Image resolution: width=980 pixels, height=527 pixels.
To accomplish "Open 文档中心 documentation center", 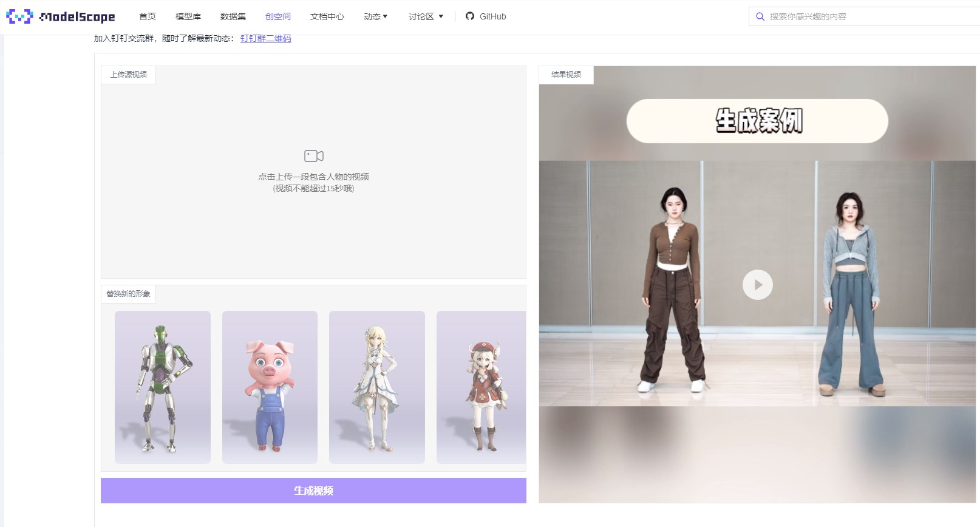I will (327, 16).
